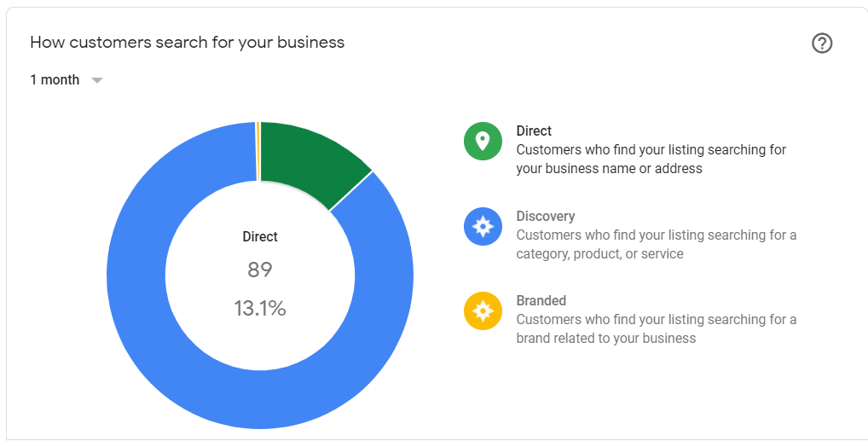Image resolution: width=868 pixels, height=441 pixels.
Task: Click the Branded description about related brand
Action: coord(656,329)
